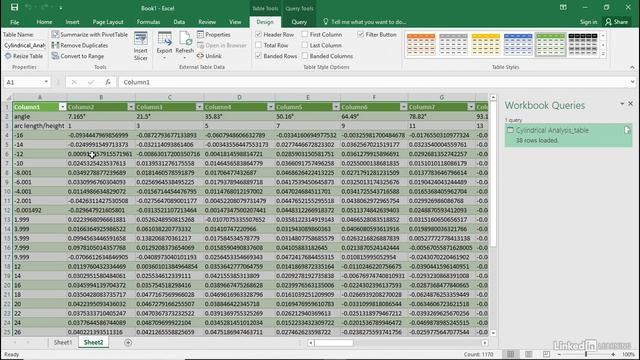Click the zoom in plus button

tap(613, 354)
